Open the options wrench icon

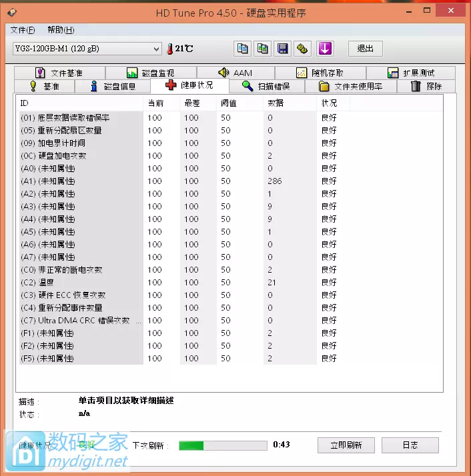click(x=302, y=49)
